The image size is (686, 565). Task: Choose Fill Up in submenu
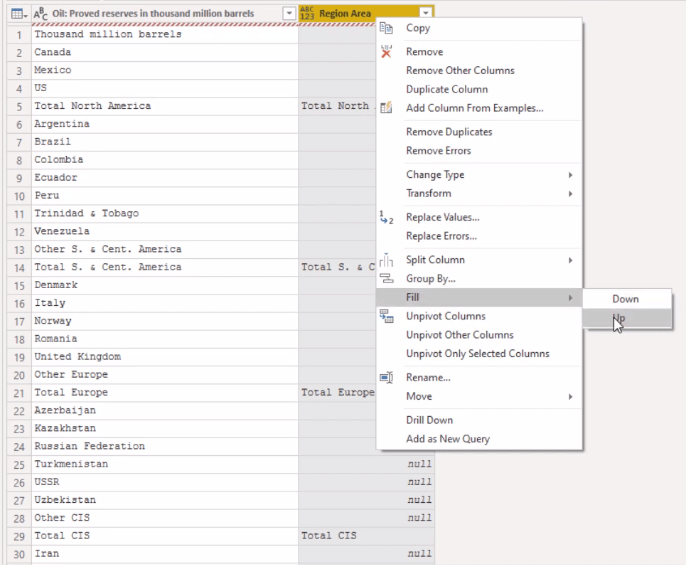[627, 318]
